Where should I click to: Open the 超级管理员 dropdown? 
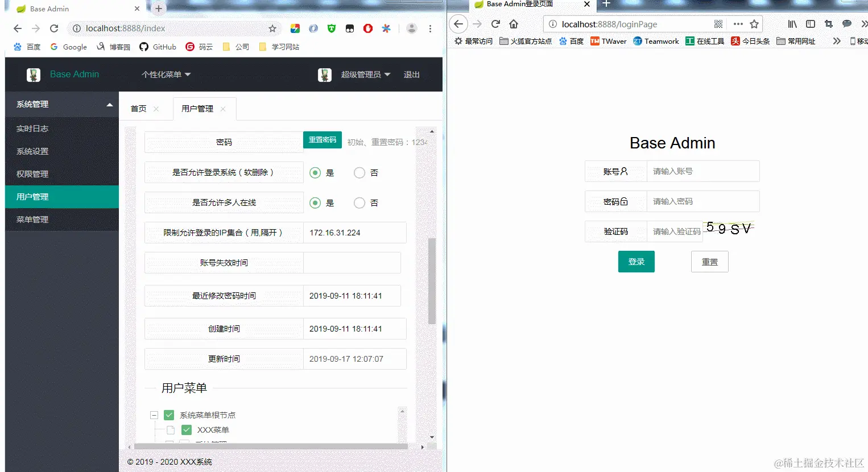366,74
